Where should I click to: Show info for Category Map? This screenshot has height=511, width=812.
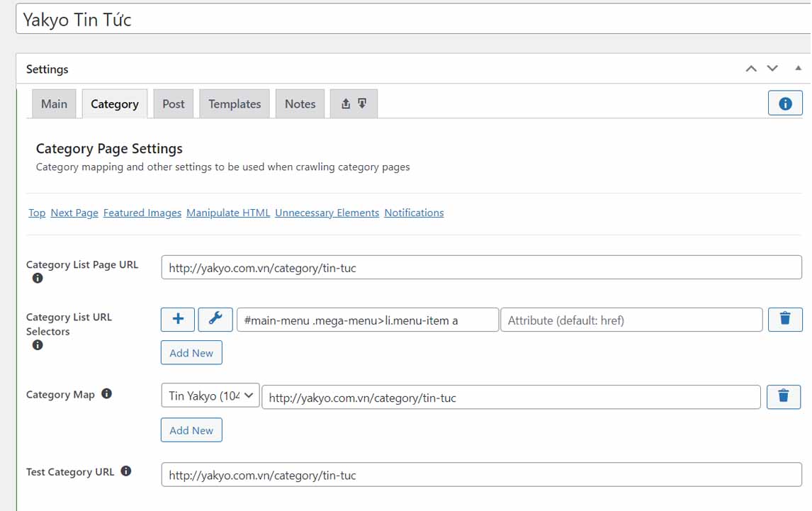[107, 394]
